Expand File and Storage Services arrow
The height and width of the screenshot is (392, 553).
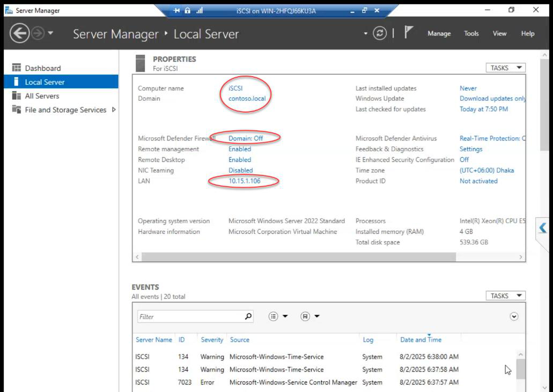point(114,109)
